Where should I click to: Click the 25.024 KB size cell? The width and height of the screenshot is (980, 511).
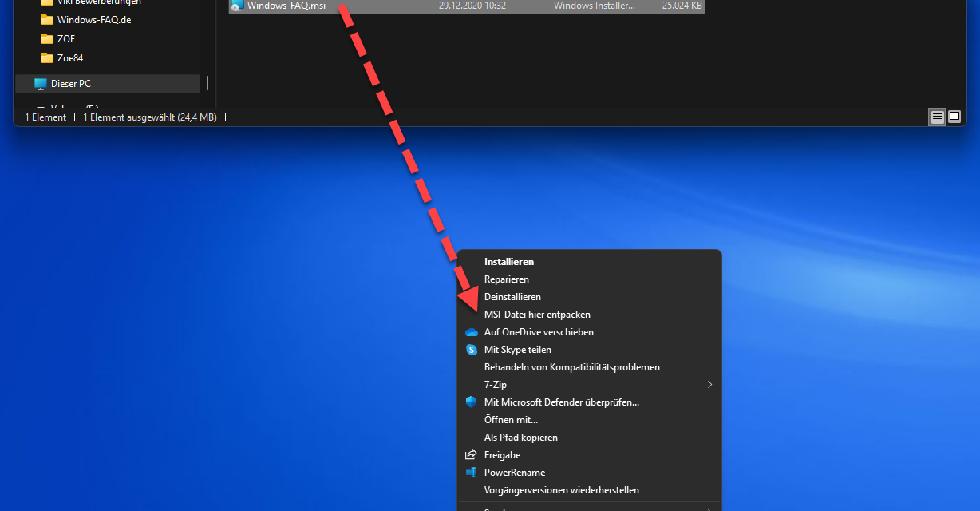682,6
